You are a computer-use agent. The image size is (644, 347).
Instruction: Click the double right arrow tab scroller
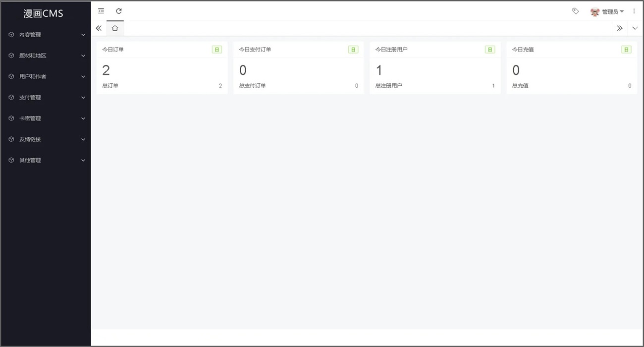(619, 28)
